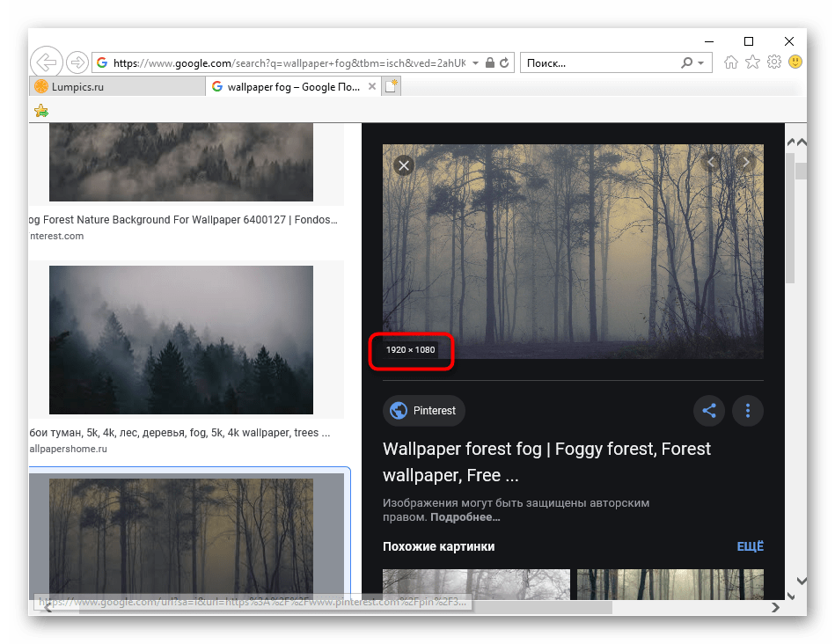Screen dimensions: 835x644
Task: Click ЕЩЁ to see more similar images
Action: (x=750, y=546)
